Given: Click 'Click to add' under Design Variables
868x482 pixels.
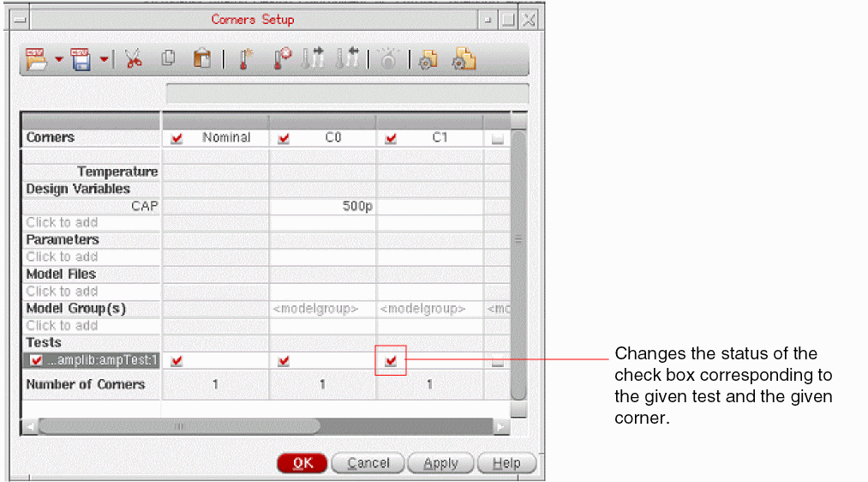Looking at the screenshot, I should 62,223.
